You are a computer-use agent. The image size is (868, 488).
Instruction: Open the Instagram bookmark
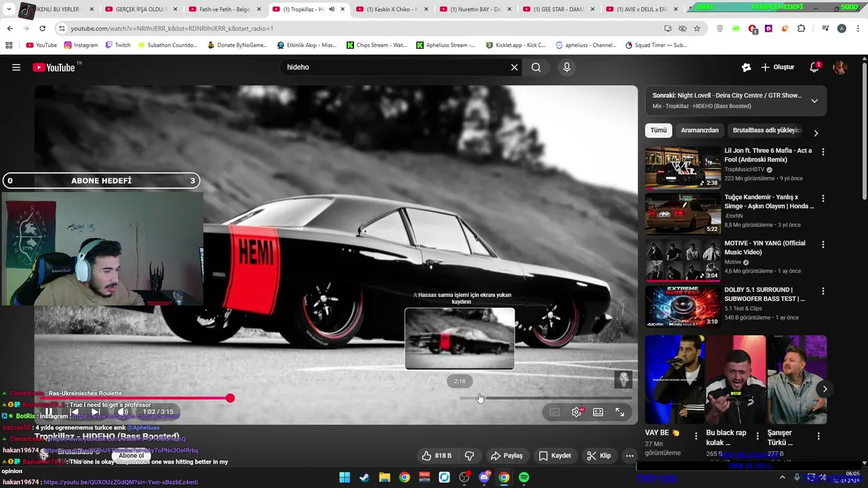click(81, 45)
